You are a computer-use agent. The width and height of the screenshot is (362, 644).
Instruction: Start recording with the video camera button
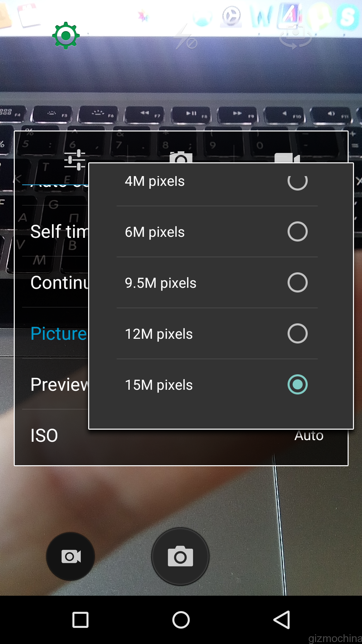click(71, 556)
